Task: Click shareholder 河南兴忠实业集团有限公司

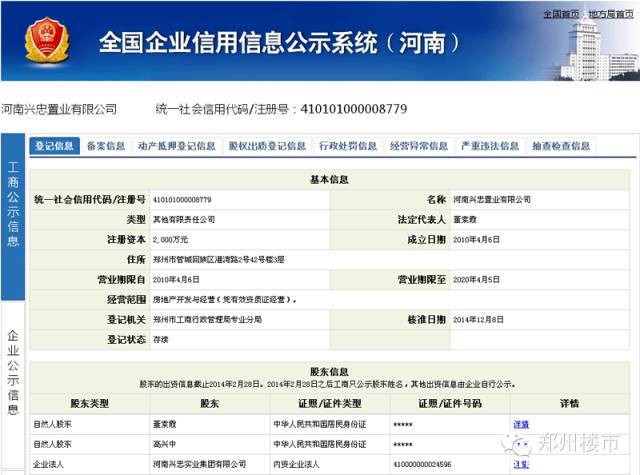Action: point(199,464)
